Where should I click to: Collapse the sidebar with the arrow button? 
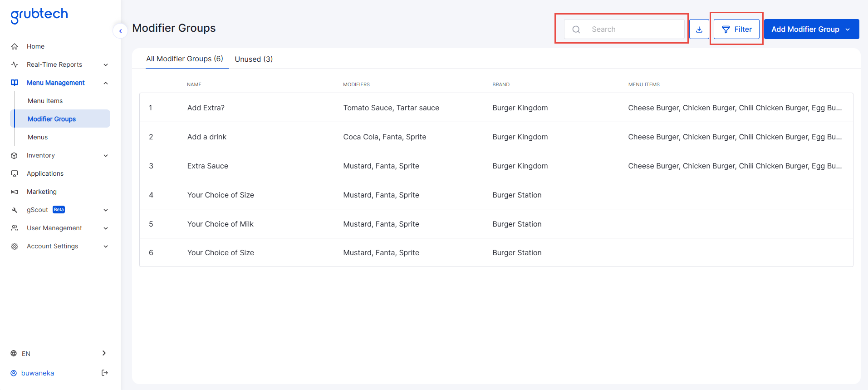click(x=120, y=31)
